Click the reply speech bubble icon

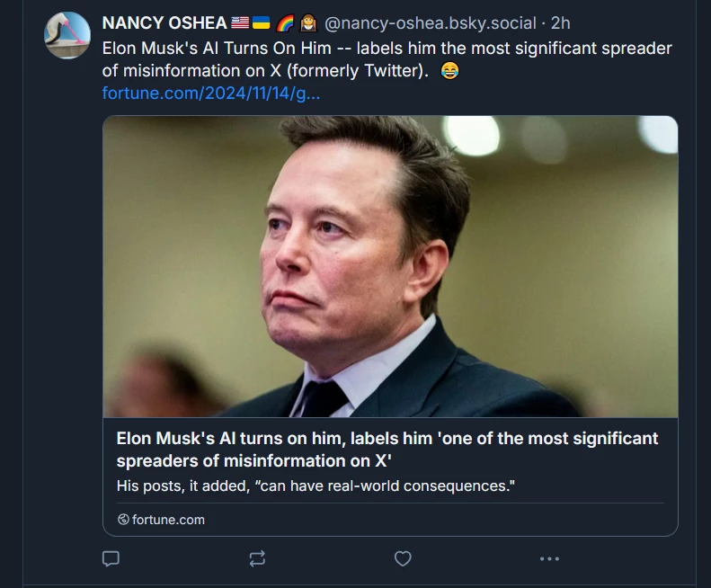coord(111,558)
